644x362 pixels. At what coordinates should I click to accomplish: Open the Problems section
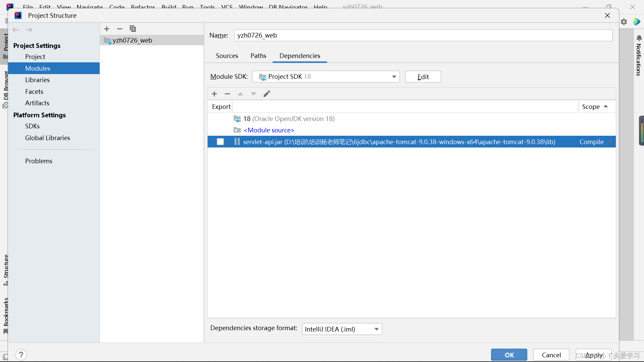tap(39, 161)
